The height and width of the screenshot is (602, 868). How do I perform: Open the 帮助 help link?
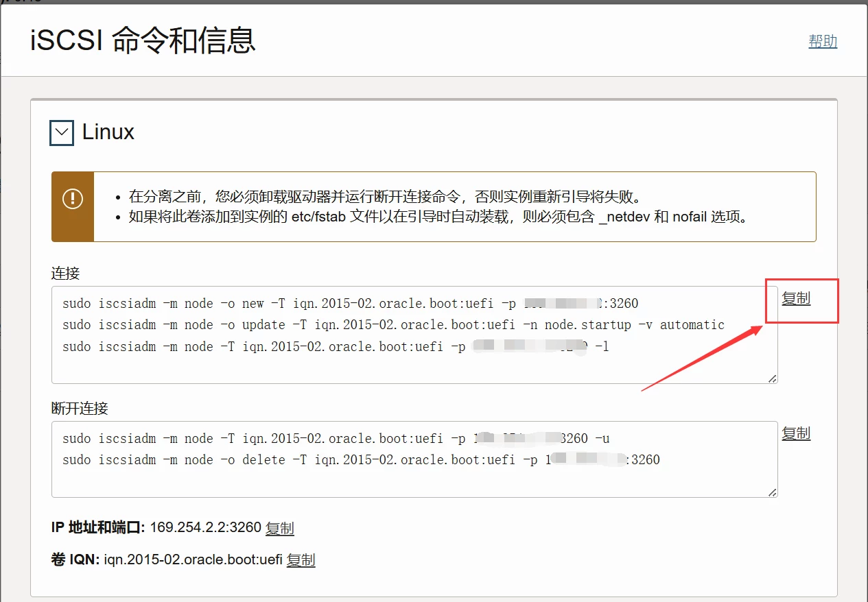coord(823,41)
